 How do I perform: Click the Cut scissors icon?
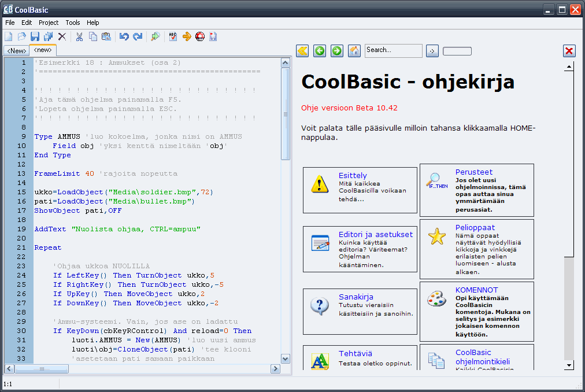[x=79, y=36]
